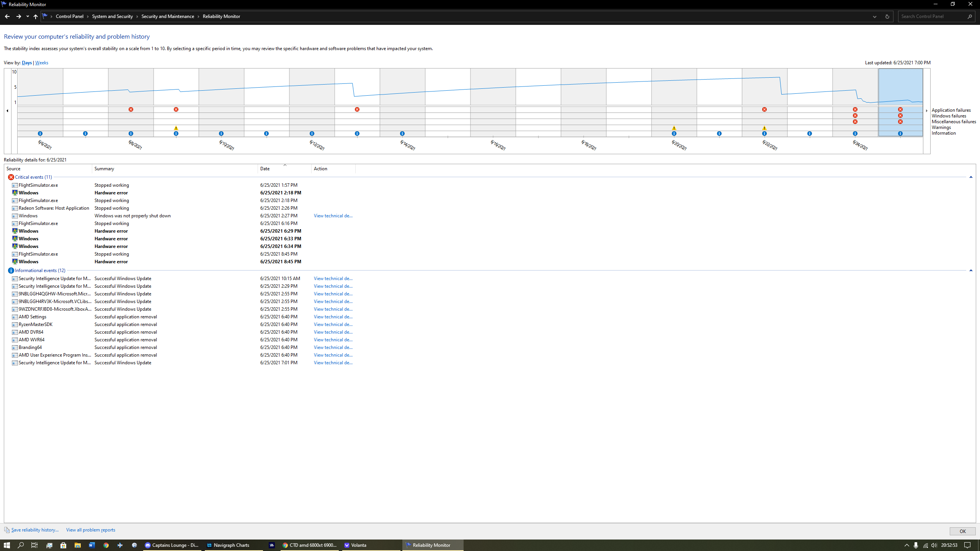
Task: Click the application failure icon on 6/8/2021
Action: pos(131,109)
